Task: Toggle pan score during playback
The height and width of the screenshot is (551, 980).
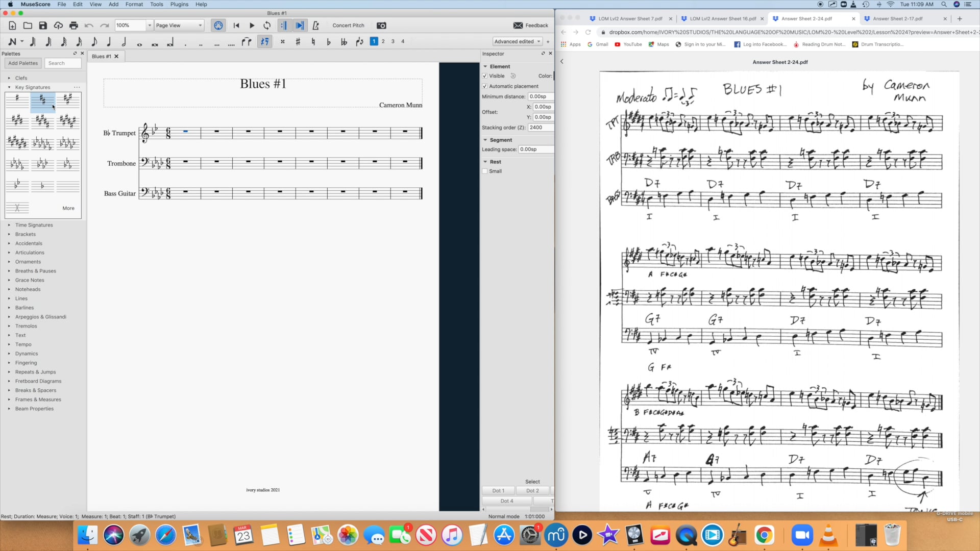Action: (x=300, y=26)
